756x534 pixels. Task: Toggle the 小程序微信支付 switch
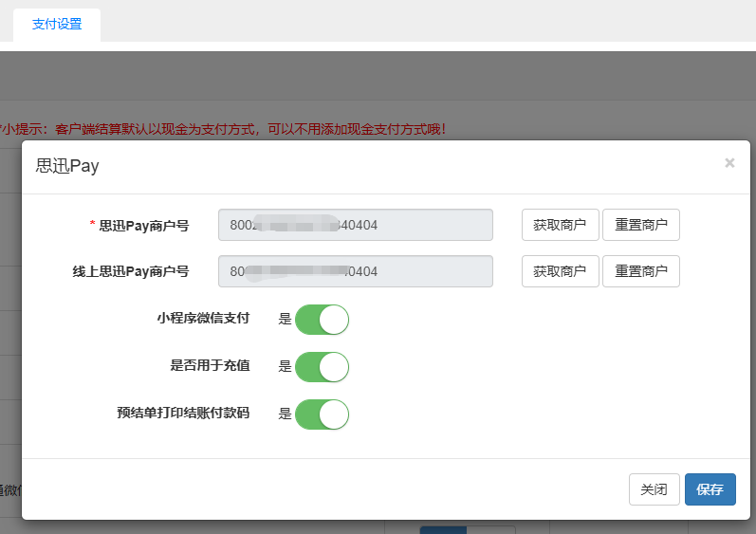pos(323,320)
